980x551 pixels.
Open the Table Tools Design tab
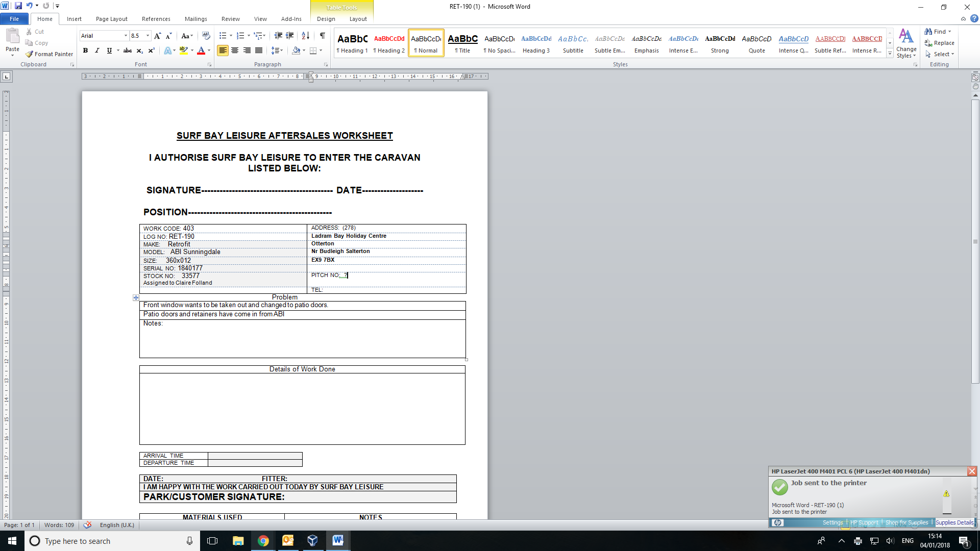coord(326,19)
